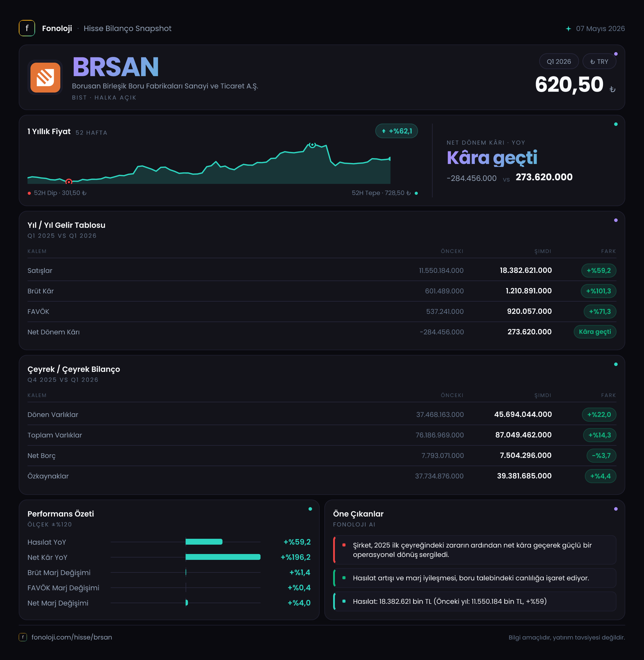644x660 pixels.
Task: Click the Kâra geçti badge in Net Dönem Kârı row
Action: [595, 332]
